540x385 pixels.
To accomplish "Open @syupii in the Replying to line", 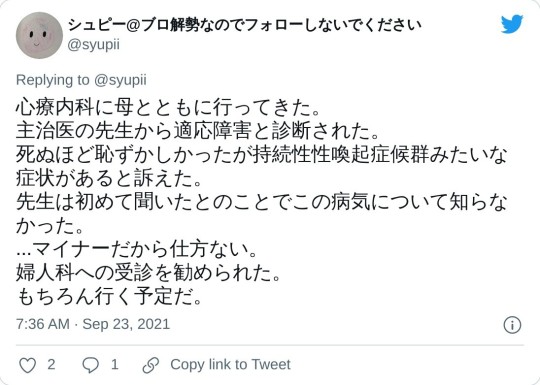I will (x=120, y=80).
